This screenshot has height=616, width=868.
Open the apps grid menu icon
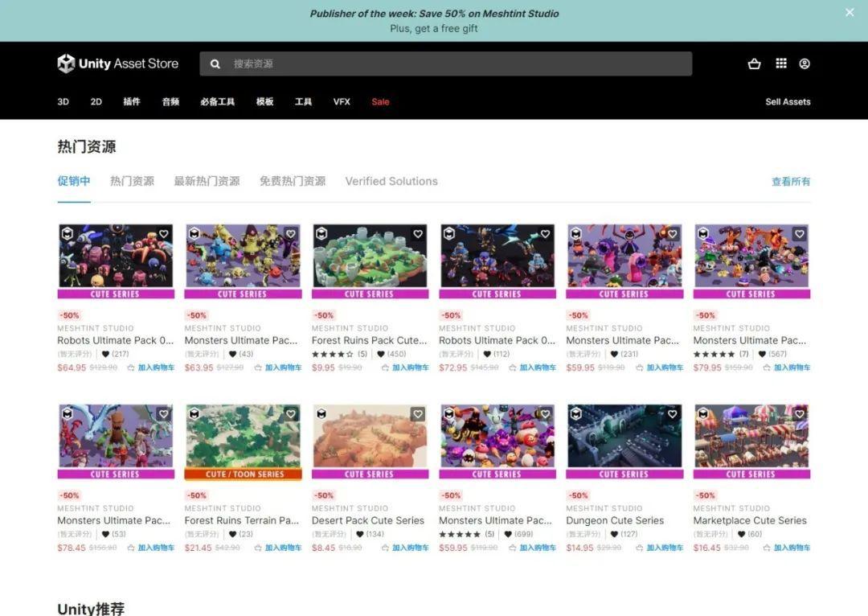click(x=781, y=64)
